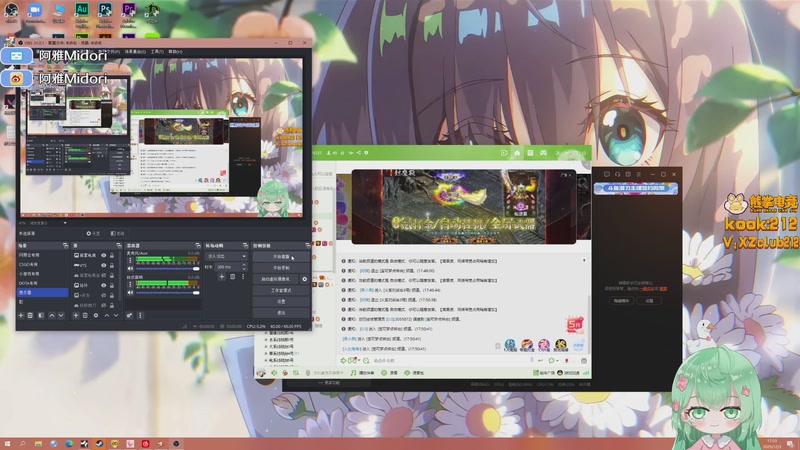Add transition with plus icon in Transitions panel
This screenshot has height=450, width=800.
coord(221,277)
